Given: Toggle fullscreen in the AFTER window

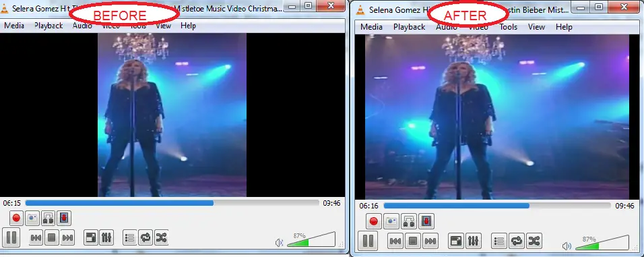Looking at the screenshot, I should pyautogui.click(x=455, y=241).
